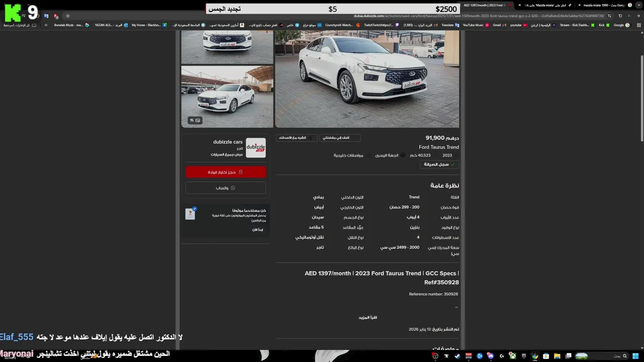Open the Translate bookmark
Viewport: 644px width, 362px height.
[450, 25]
